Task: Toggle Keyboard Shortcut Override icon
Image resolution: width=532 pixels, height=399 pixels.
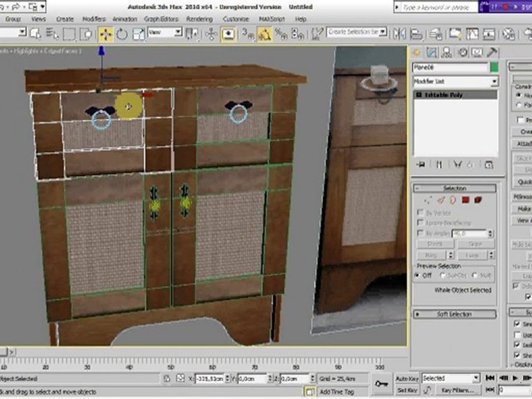Action: [x=228, y=34]
